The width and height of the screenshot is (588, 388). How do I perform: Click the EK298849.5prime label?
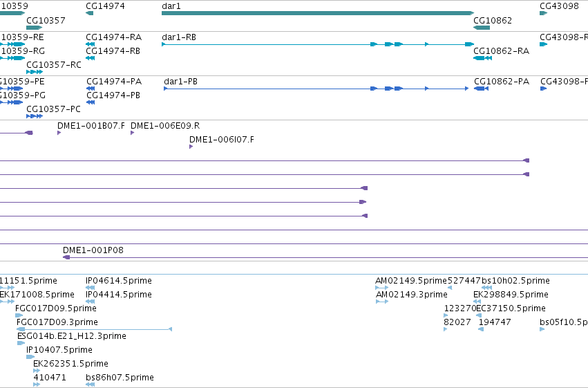pos(511,295)
